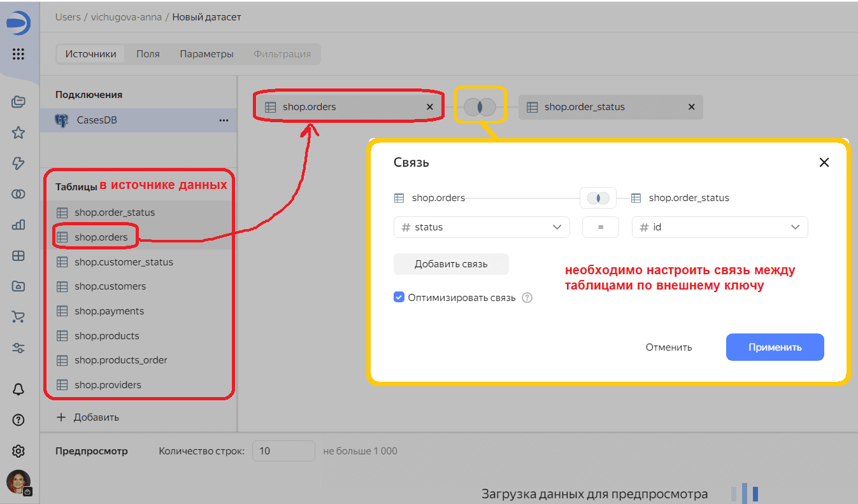Switch to the Фильтрация tab
This screenshot has height=504, width=858.
(x=282, y=54)
